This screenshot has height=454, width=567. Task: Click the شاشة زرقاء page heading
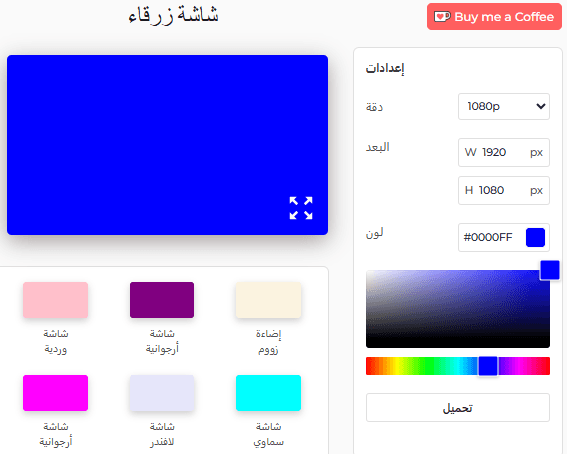(174, 16)
